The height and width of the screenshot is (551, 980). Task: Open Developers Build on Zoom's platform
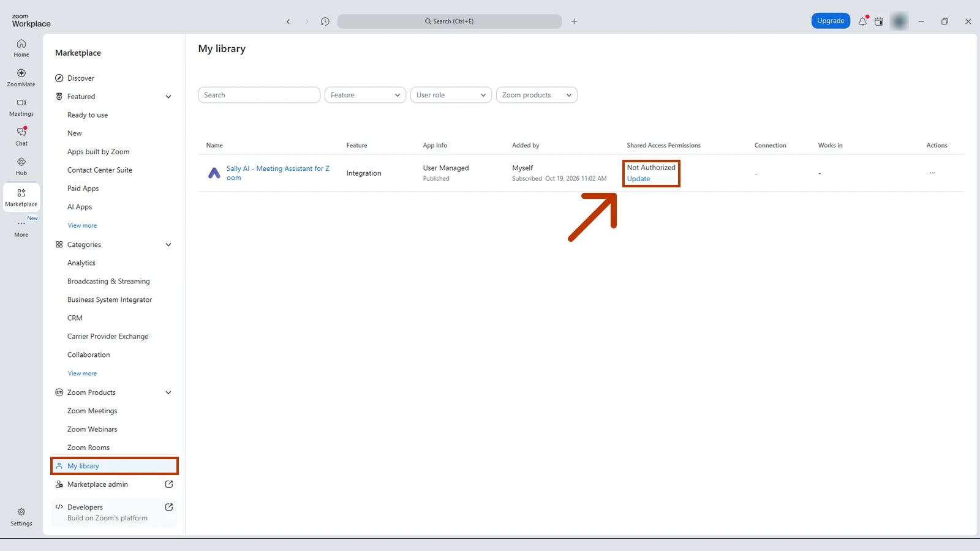pyautogui.click(x=114, y=512)
